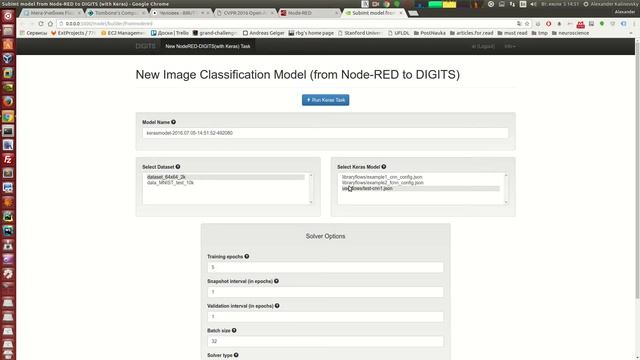Screen dimensions: 640x360
Task: Focus the Model Name input field
Action: [x=325, y=133]
